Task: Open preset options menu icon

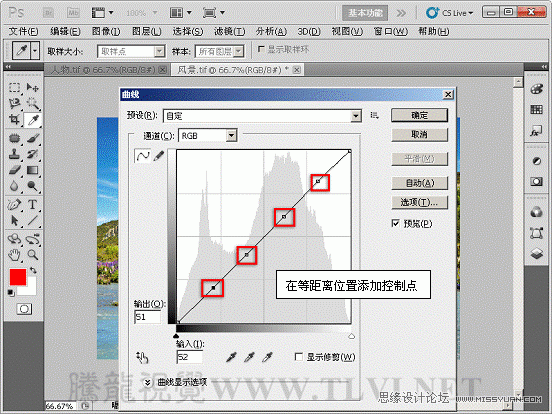Action: [x=375, y=115]
